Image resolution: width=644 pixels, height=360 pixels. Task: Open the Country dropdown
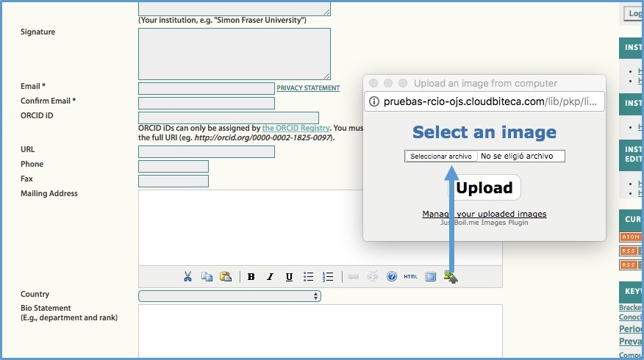229,296
